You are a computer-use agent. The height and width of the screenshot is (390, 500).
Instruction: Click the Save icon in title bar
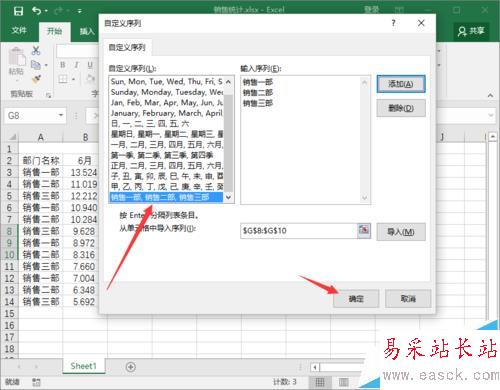[x=18, y=11]
